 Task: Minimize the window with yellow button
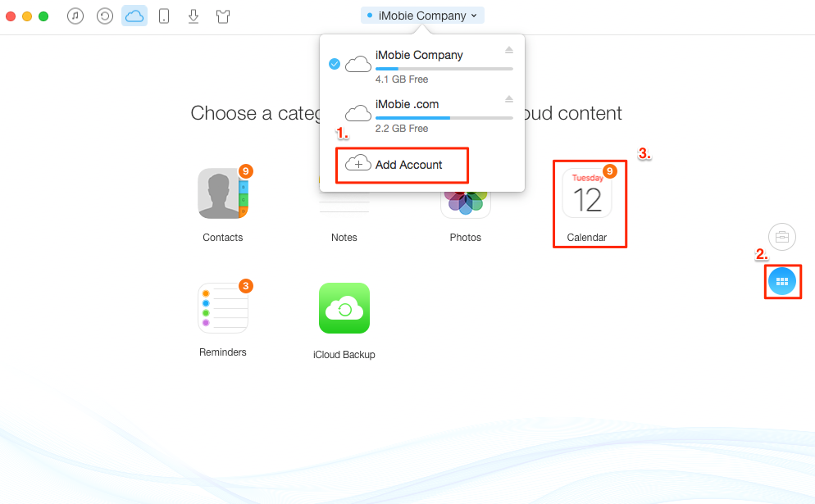point(27,16)
